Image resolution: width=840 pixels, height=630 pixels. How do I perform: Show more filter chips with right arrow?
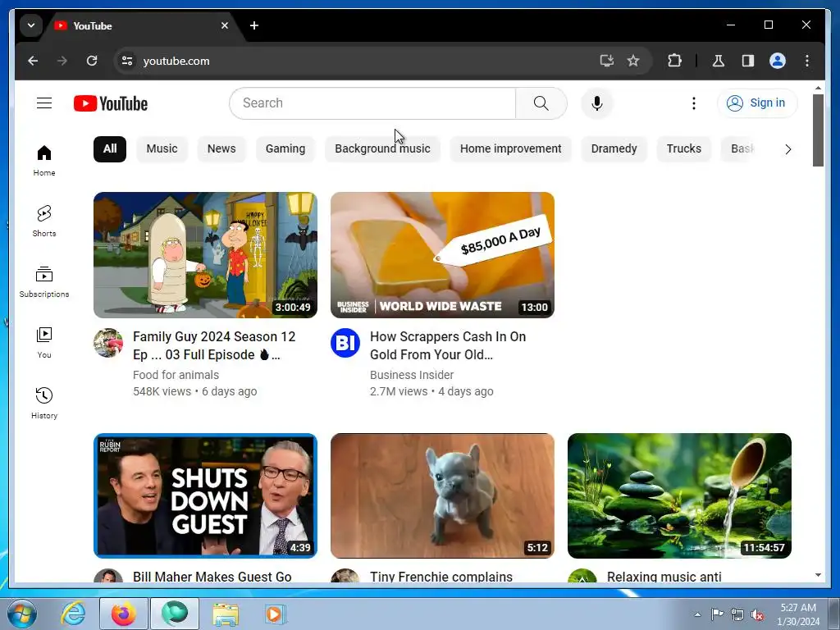click(x=787, y=149)
